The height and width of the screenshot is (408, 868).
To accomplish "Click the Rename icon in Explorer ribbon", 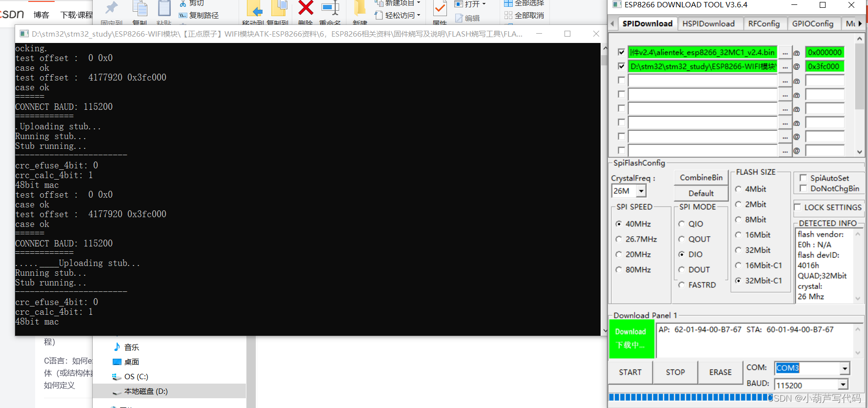I will click(330, 8).
